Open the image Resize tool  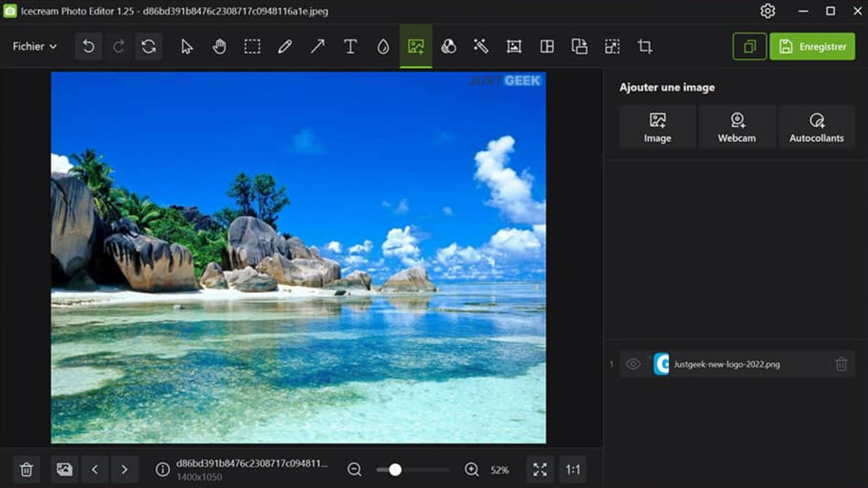612,47
